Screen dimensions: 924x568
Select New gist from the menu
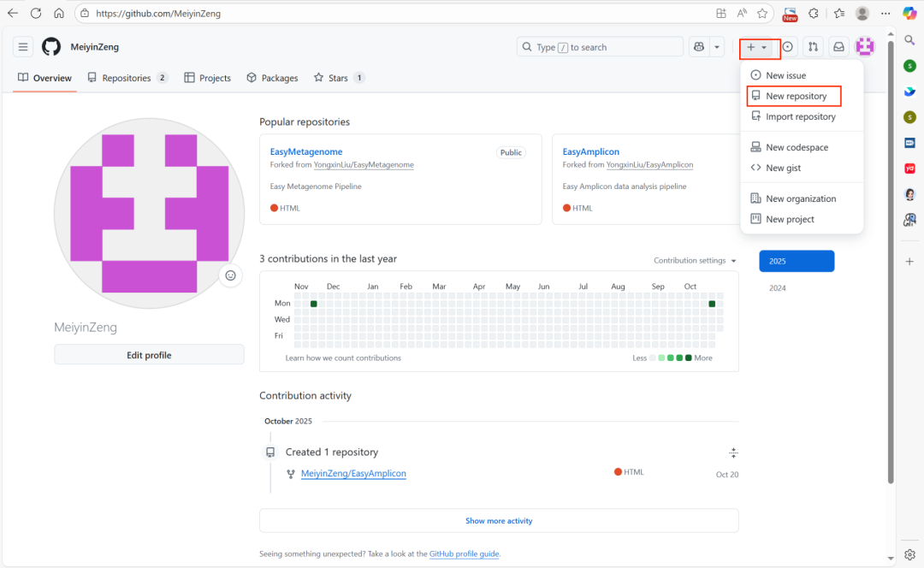coord(802,168)
